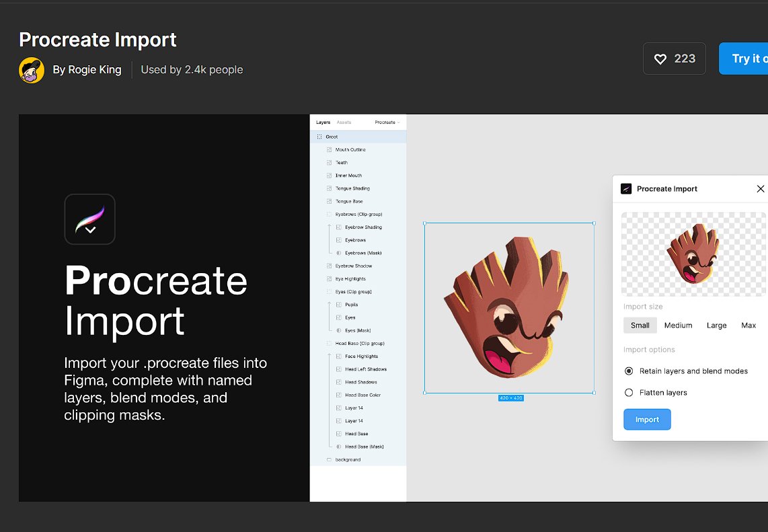Click the Used by 2.4k people text

coord(192,69)
